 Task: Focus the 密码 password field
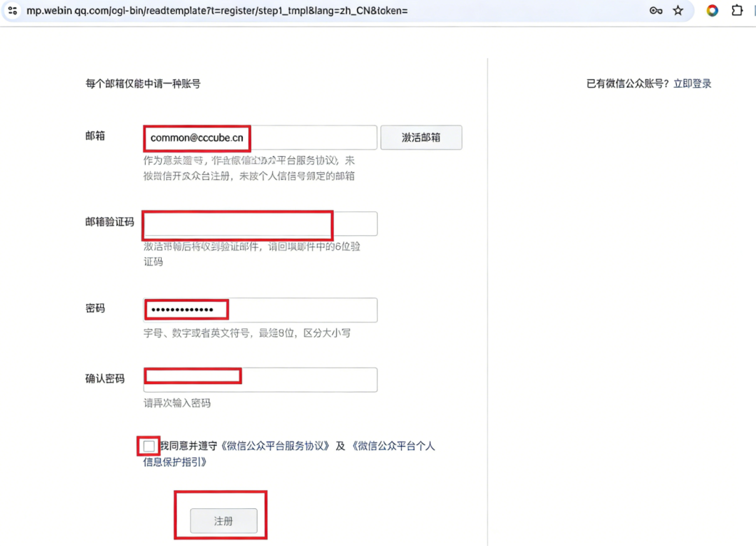(260, 310)
